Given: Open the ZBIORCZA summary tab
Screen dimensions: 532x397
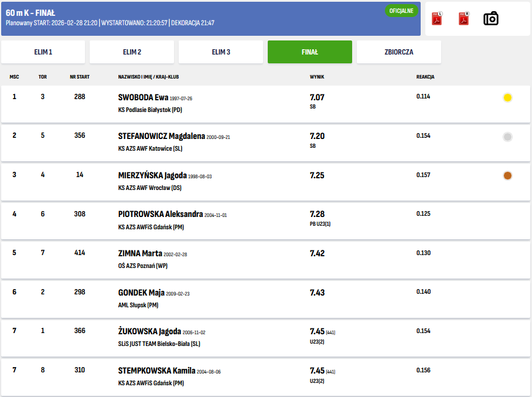Looking at the screenshot, I should 398,52.
